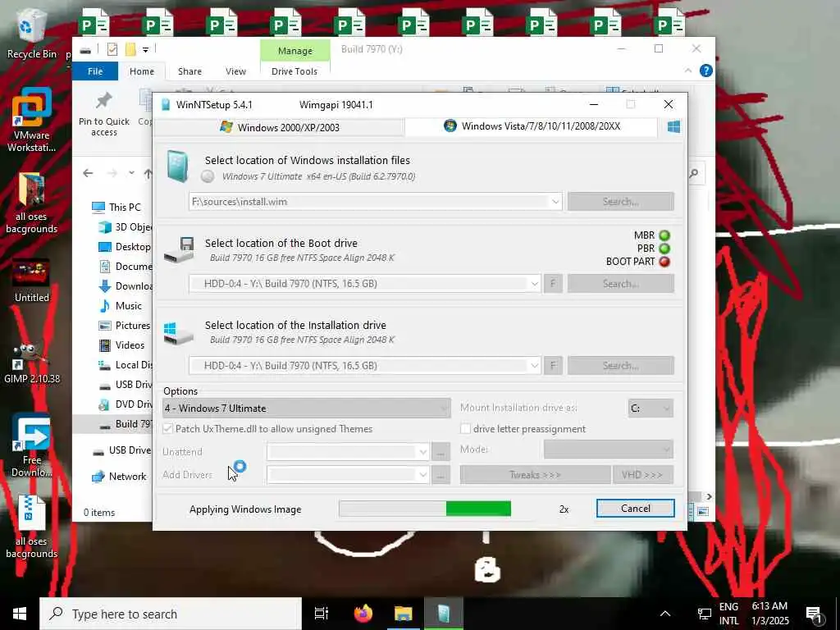
Task: Browse for Add Drivers ellipsis button
Action: 441,475
